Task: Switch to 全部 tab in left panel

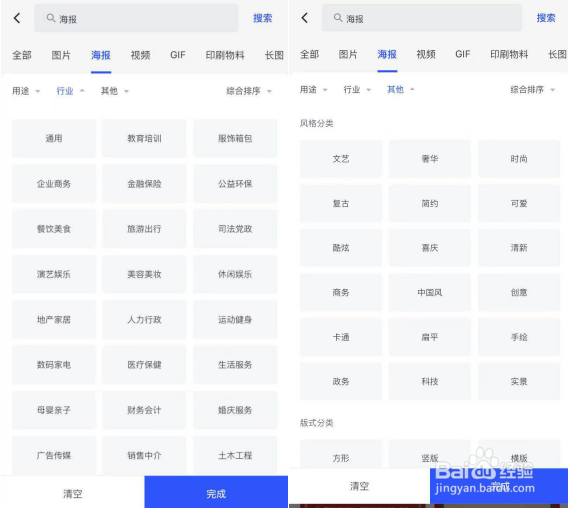Action: (22, 55)
